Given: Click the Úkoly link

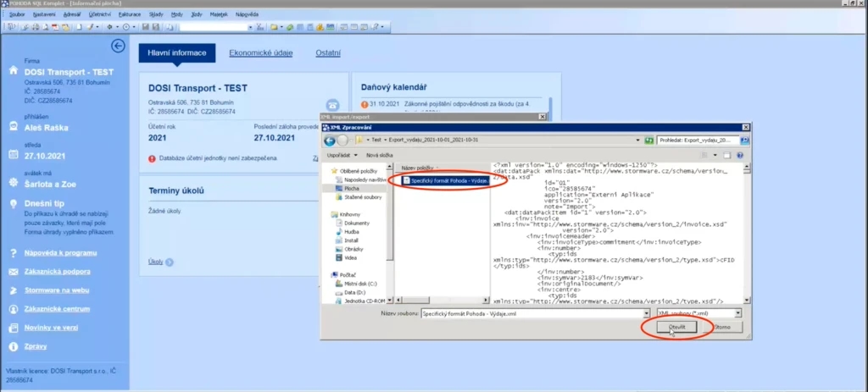Looking at the screenshot, I should [156, 262].
